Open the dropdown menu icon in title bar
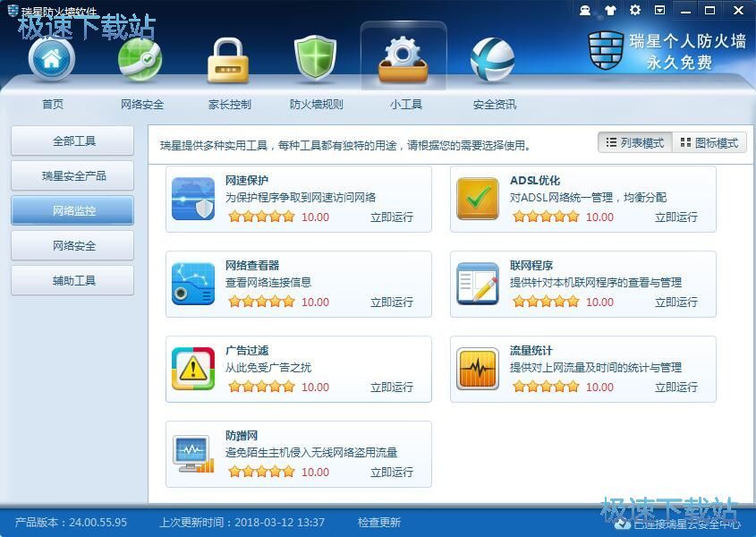The width and height of the screenshot is (756, 537). click(x=660, y=10)
